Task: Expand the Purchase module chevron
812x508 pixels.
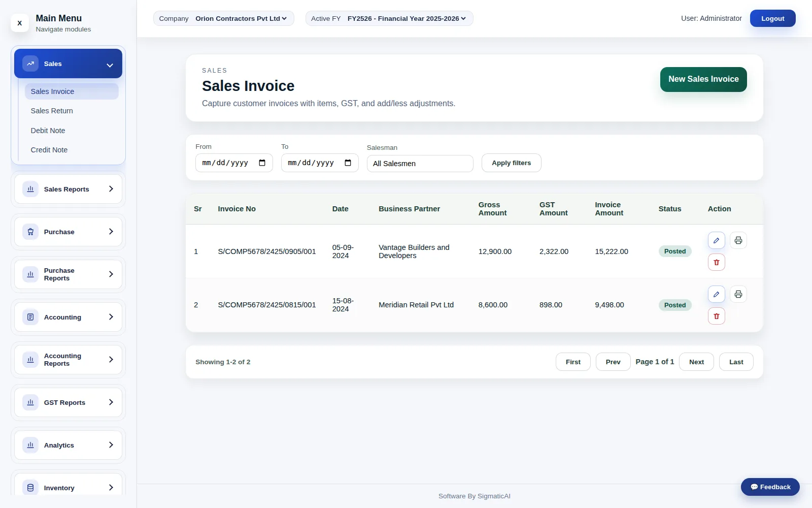Action: (x=111, y=232)
